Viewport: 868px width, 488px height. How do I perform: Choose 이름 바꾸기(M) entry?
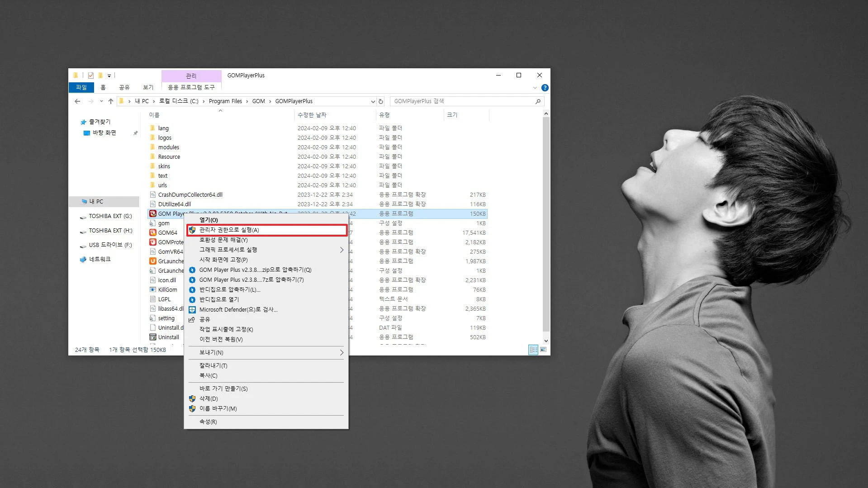point(266,408)
